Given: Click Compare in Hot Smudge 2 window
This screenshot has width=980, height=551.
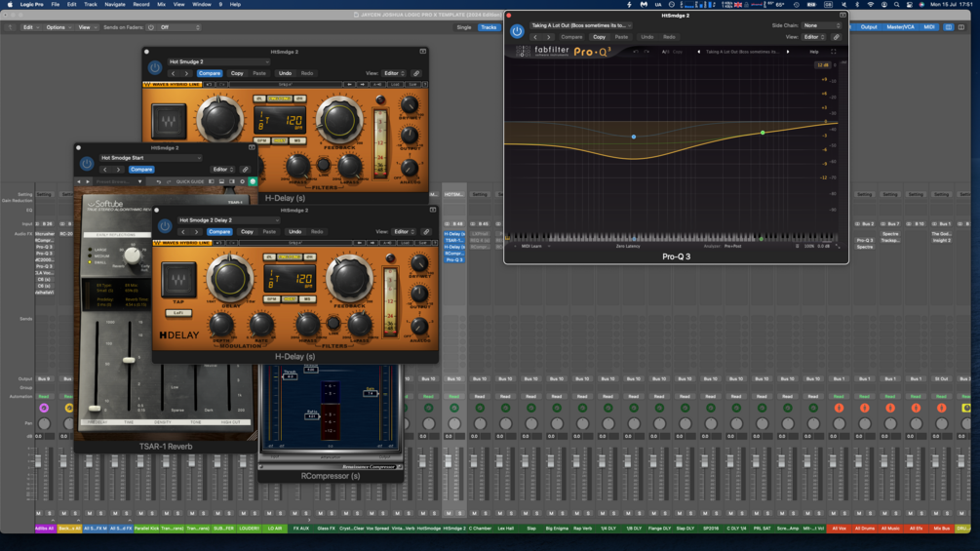Looking at the screenshot, I should point(210,73).
